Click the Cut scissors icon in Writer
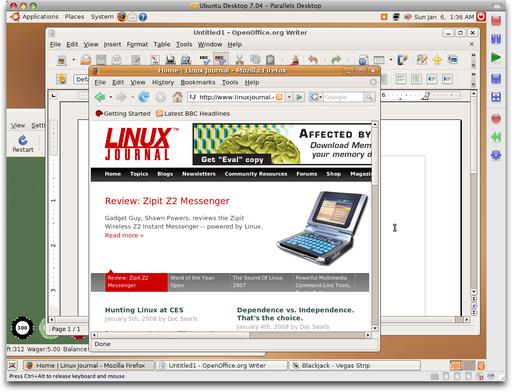Screen dimensions: 512x392 tap(239, 60)
